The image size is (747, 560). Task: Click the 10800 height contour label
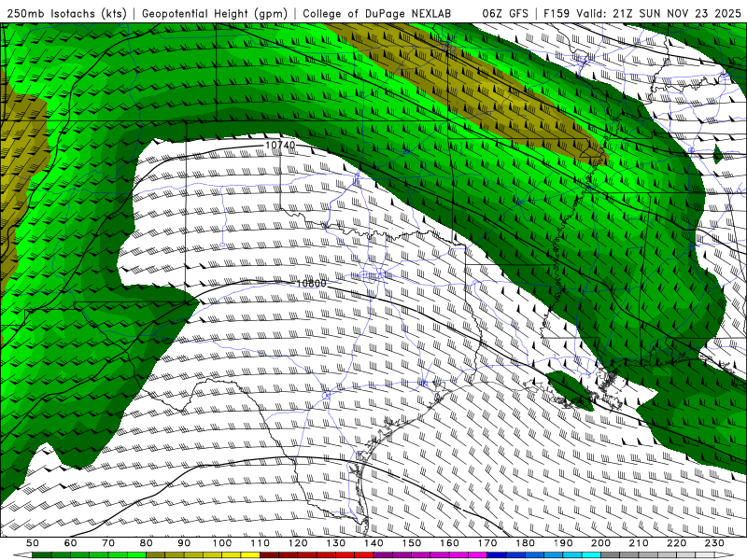click(x=312, y=284)
